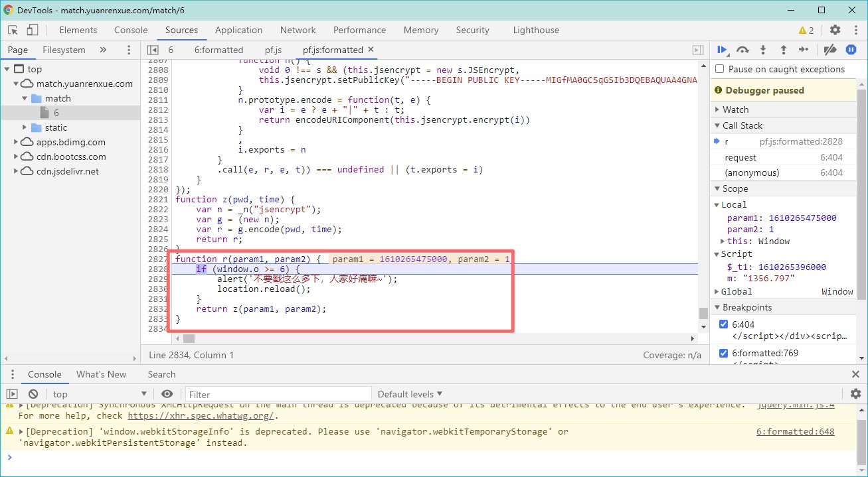The image size is (868, 477).
Task: Click the Step button
Action: coord(804,50)
